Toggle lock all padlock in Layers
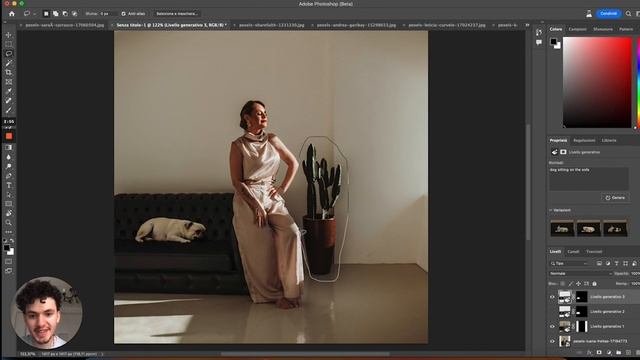Viewport: 640px width, 360px height. pos(594,283)
